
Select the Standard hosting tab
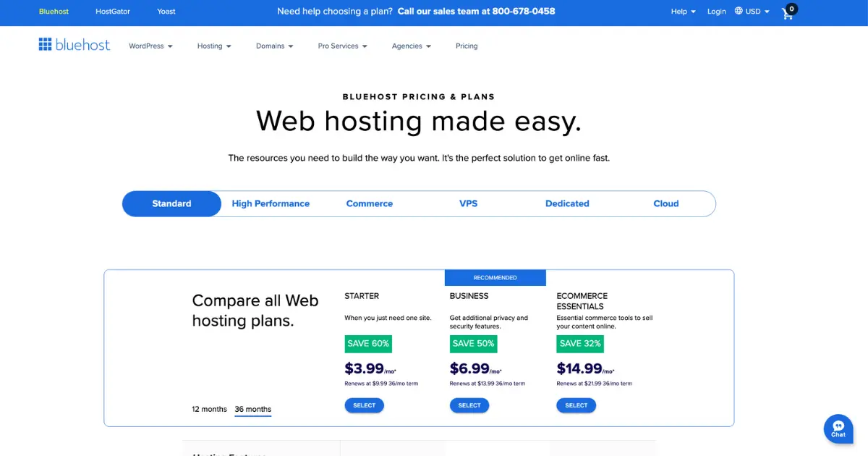tap(171, 204)
